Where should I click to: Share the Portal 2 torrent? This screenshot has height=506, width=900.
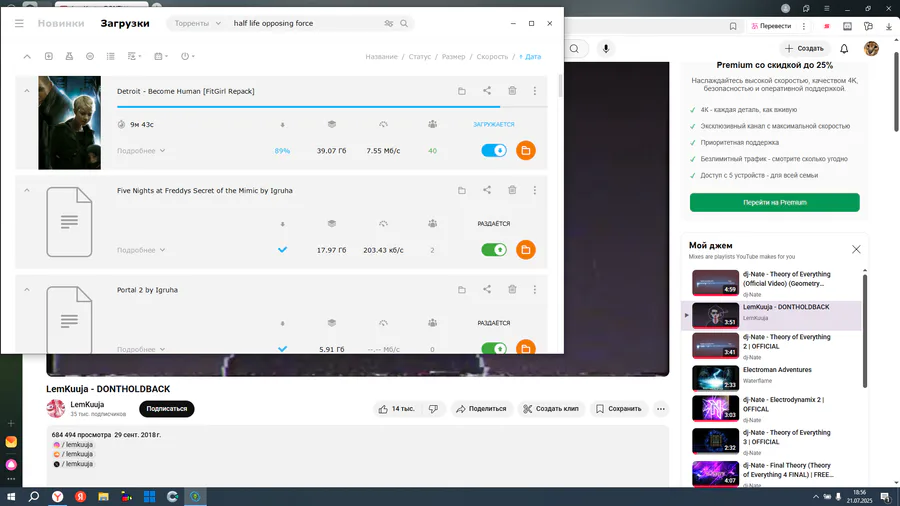(x=487, y=289)
